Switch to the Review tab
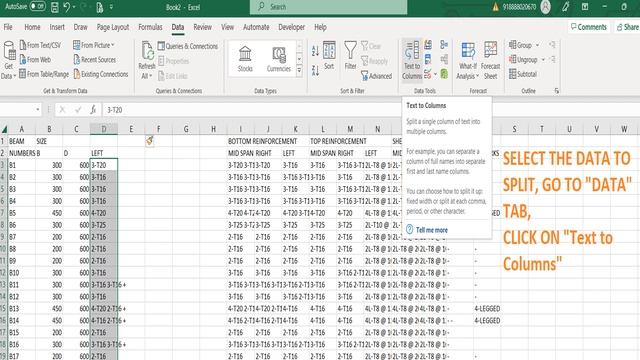The image size is (640, 360). tap(202, 27)
